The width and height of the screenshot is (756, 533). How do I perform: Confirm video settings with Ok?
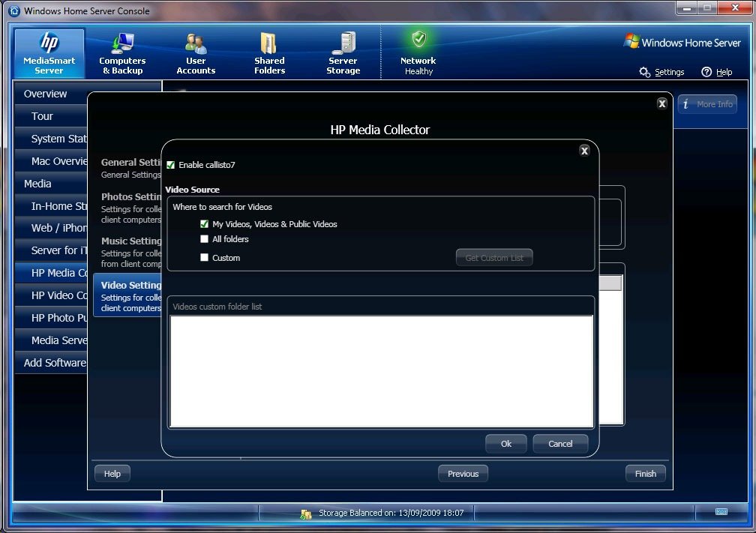point(505,444)
